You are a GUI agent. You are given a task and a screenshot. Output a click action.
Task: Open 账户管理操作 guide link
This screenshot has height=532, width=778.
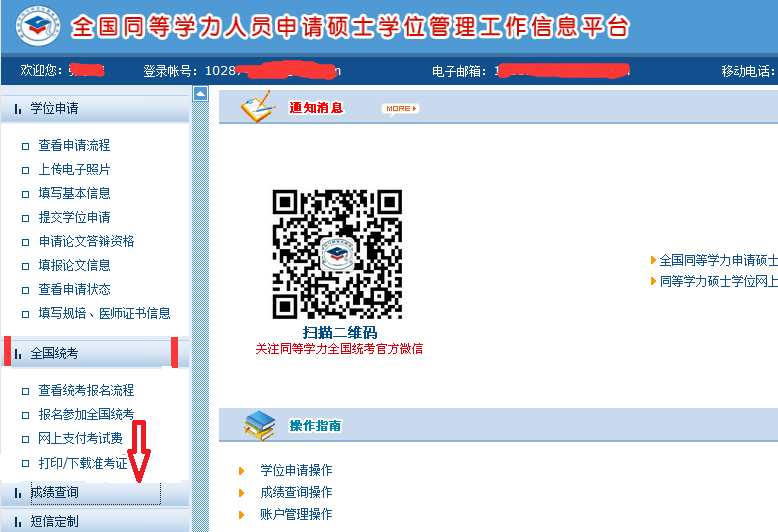(x=296, y=515)
